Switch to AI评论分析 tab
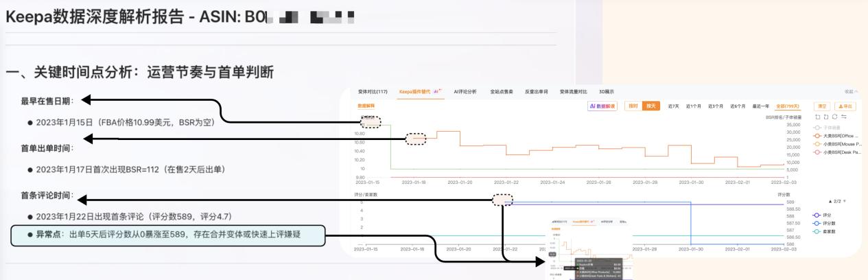The image size is (868, 280). pyautogui.click(x=466, y=91)
